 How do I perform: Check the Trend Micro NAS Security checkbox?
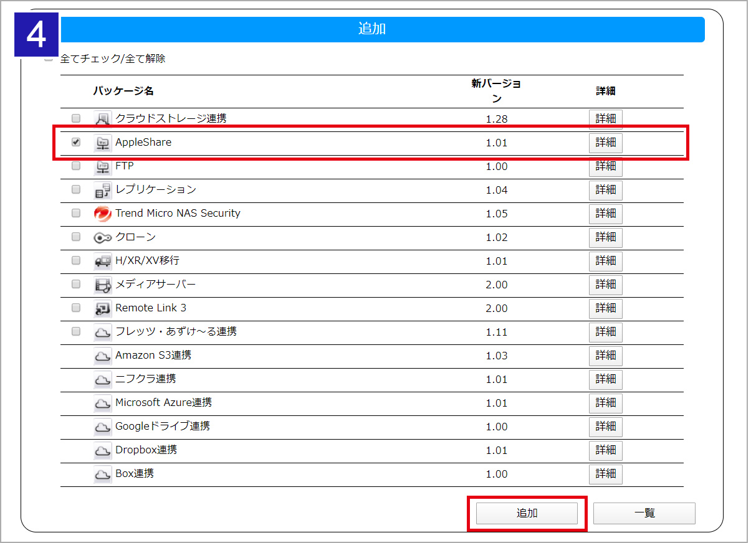[76, 213]
